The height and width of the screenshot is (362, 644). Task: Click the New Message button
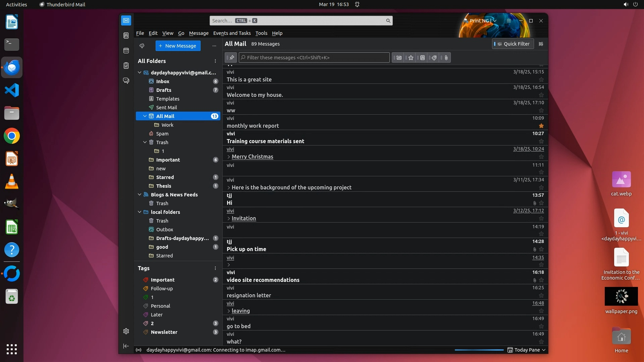click(x=178, y=46)
